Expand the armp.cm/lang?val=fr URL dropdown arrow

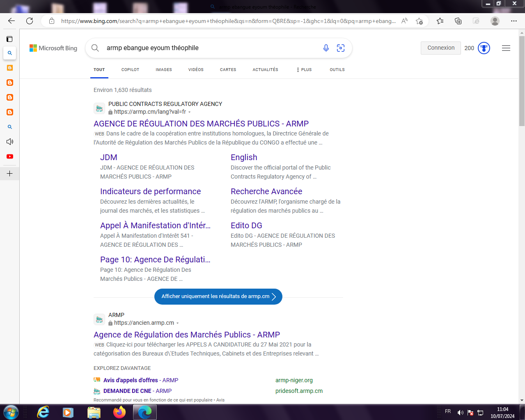point(189,112)
